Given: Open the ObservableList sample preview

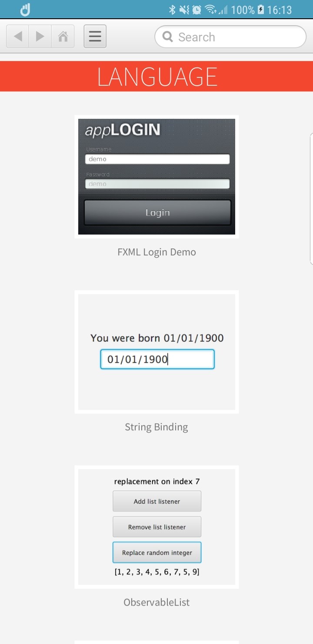Looking at the screenshot, I should click(x=156, y=527).
